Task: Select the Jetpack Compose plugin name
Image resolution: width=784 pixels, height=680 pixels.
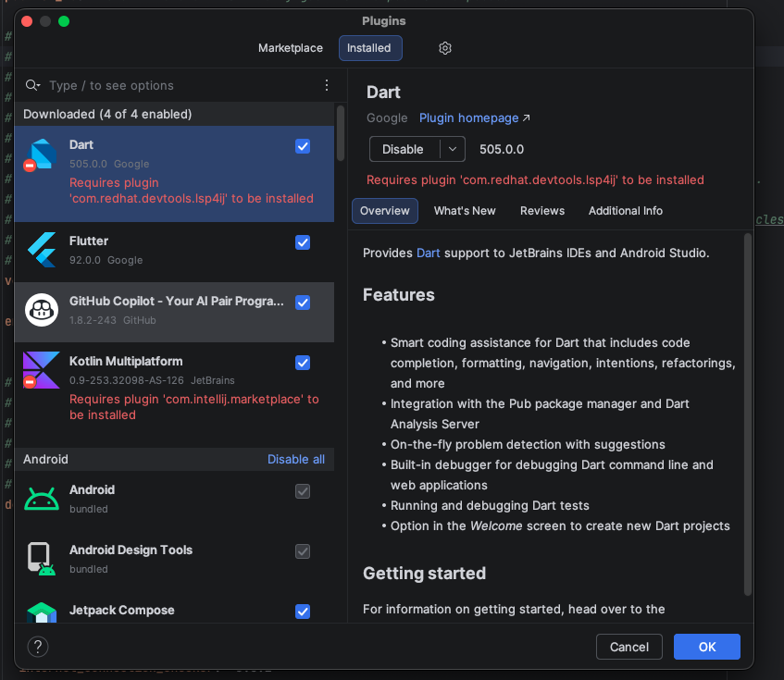Action: click(122, 610)
